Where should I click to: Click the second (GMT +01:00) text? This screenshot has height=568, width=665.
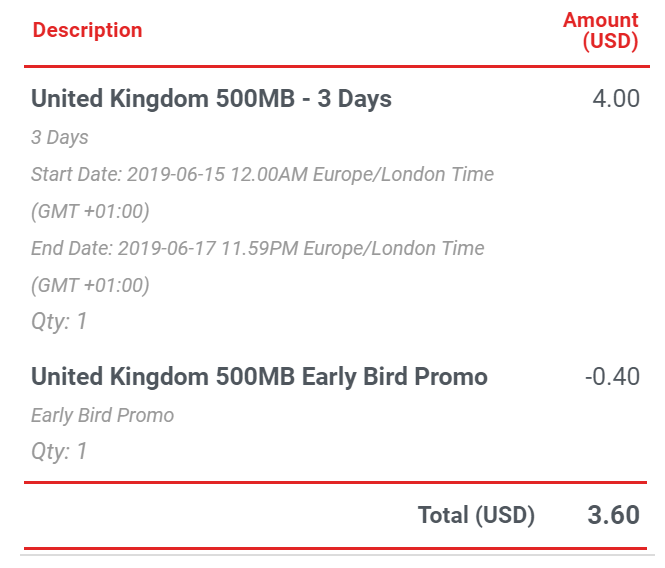point(90,285)
